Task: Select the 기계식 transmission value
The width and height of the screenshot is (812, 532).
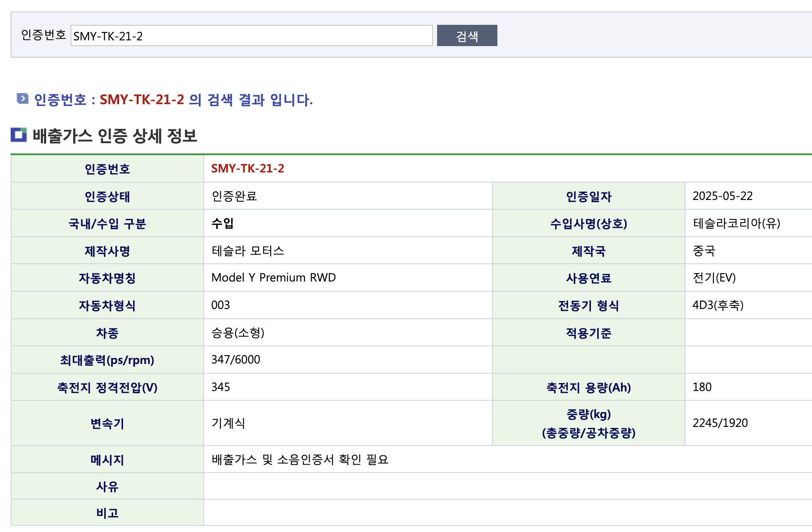Action: point(229,423)
